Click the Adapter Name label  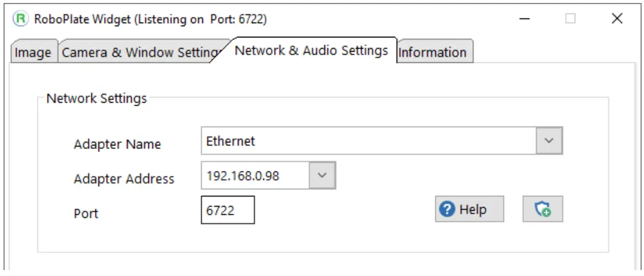117,144
